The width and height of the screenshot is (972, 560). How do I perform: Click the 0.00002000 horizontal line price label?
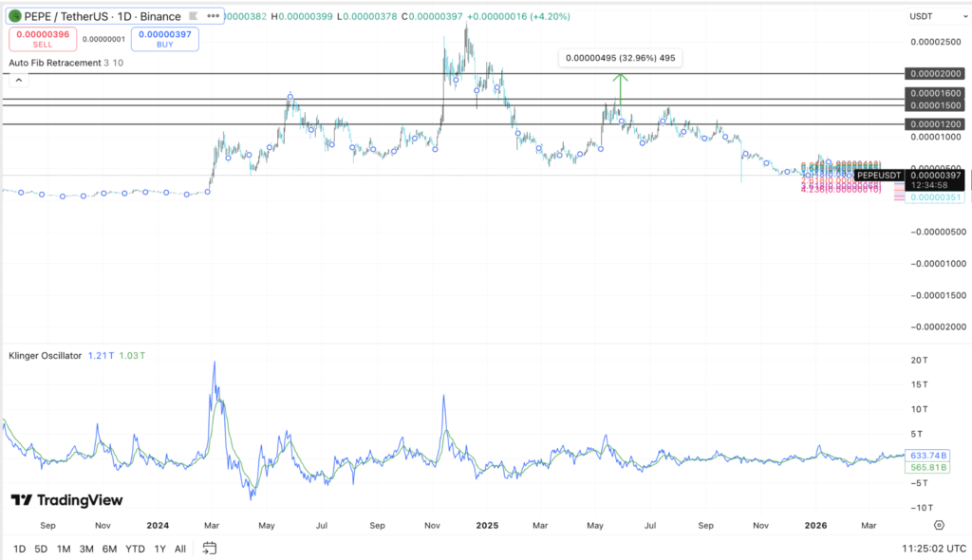pyautogui.click(x=935, y=74)
